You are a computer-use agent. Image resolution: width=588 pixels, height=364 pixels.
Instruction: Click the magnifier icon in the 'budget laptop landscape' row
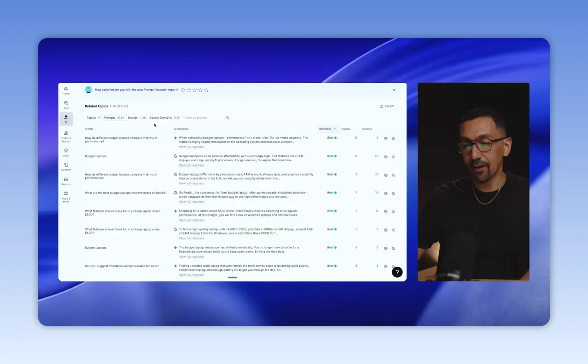393,248
